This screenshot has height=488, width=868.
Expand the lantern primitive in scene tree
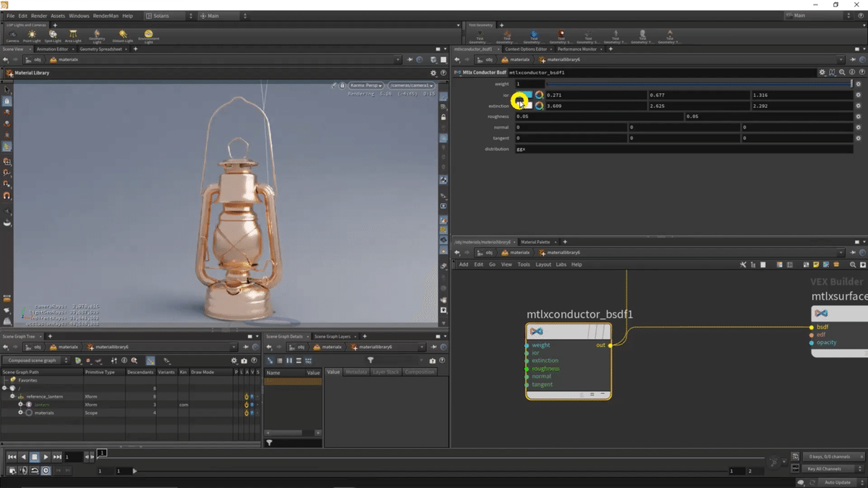[20, 405]
